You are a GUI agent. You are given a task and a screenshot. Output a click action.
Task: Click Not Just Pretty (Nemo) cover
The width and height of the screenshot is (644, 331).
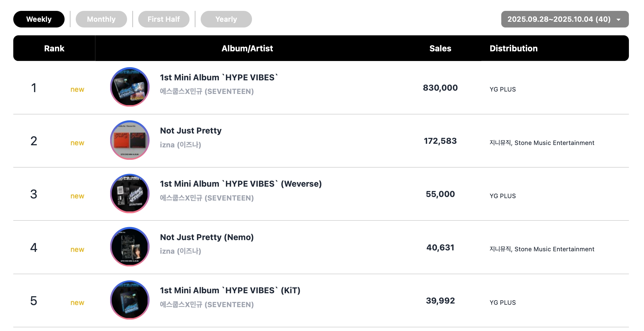[130, 247]
